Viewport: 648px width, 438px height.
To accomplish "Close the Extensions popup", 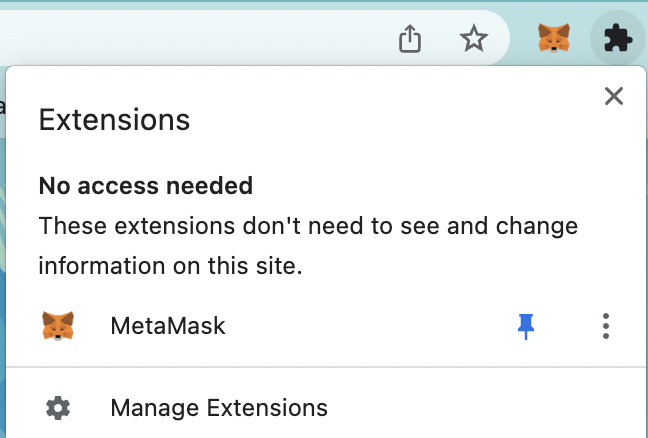I will pos(614,96).
